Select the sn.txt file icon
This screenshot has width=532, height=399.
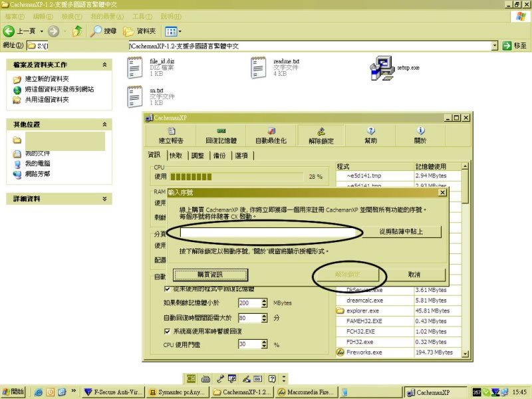pyautogui.click(x=135, y=96)
